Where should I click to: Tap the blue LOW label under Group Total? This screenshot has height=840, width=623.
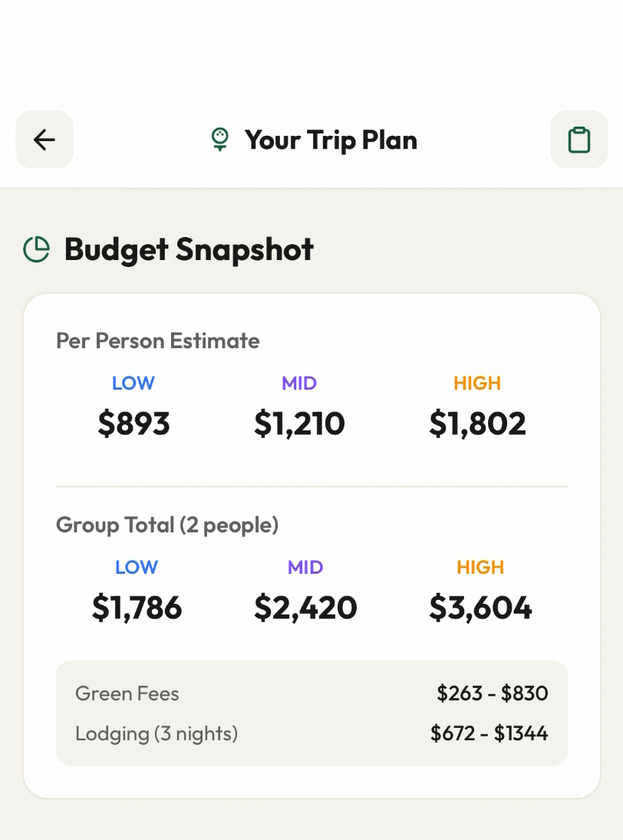tap(137, 568)
